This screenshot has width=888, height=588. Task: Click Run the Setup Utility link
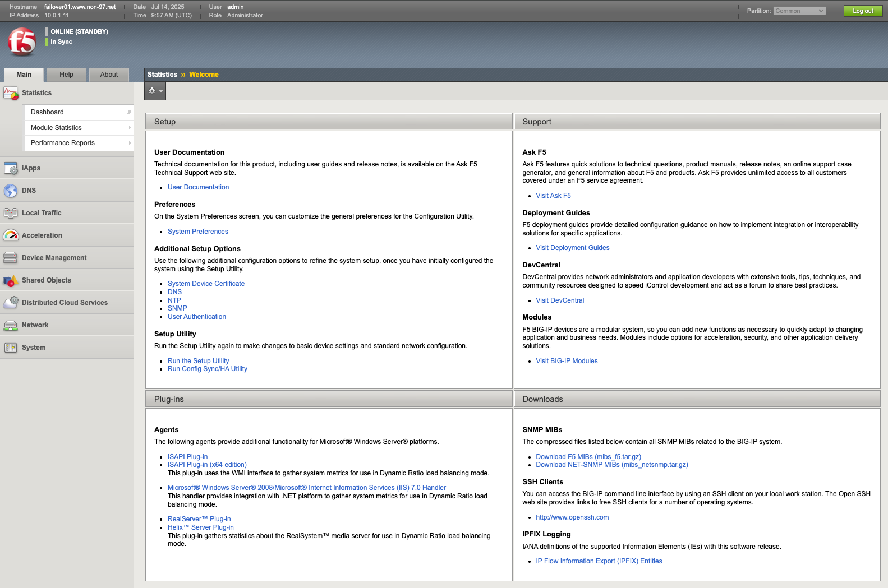[x=198, y=361]
